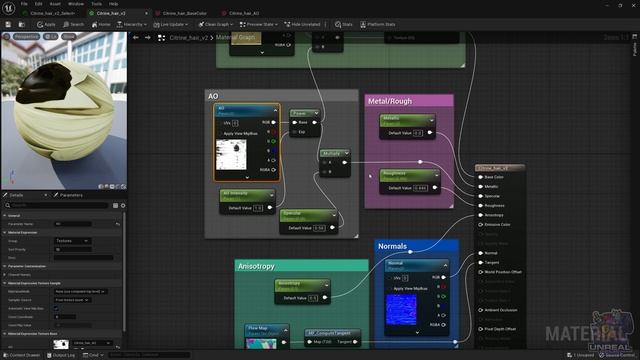Click the Browse to asset icon
Viewport: 640px width, 360px height.
22,24
